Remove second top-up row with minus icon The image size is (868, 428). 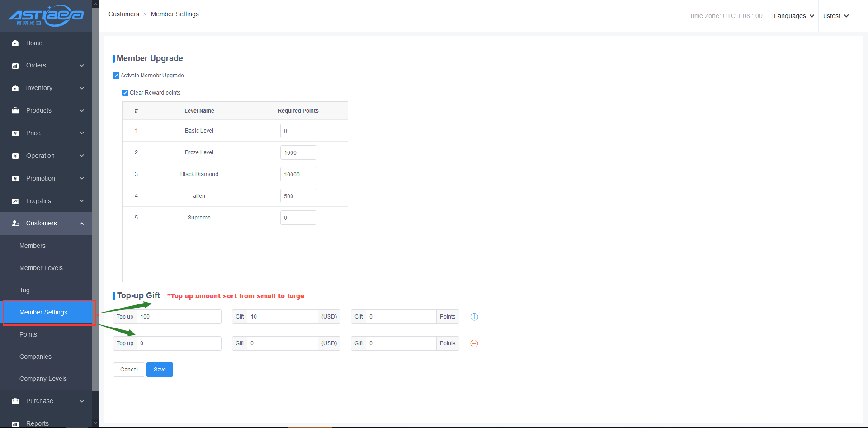click(x=474, y=343)
